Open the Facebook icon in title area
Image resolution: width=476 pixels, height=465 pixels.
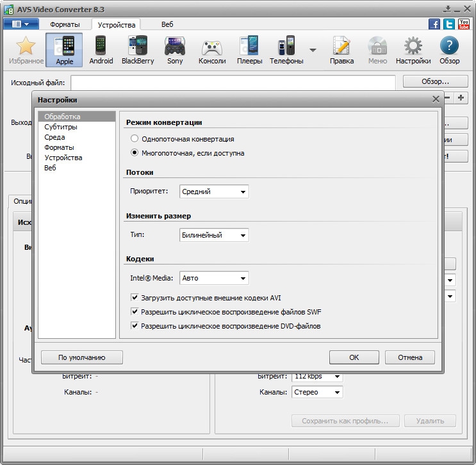(434, 24)
